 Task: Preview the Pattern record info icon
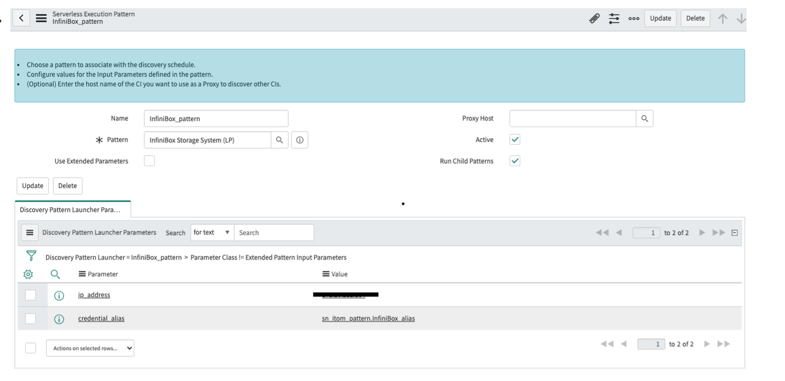coord(299,140)
